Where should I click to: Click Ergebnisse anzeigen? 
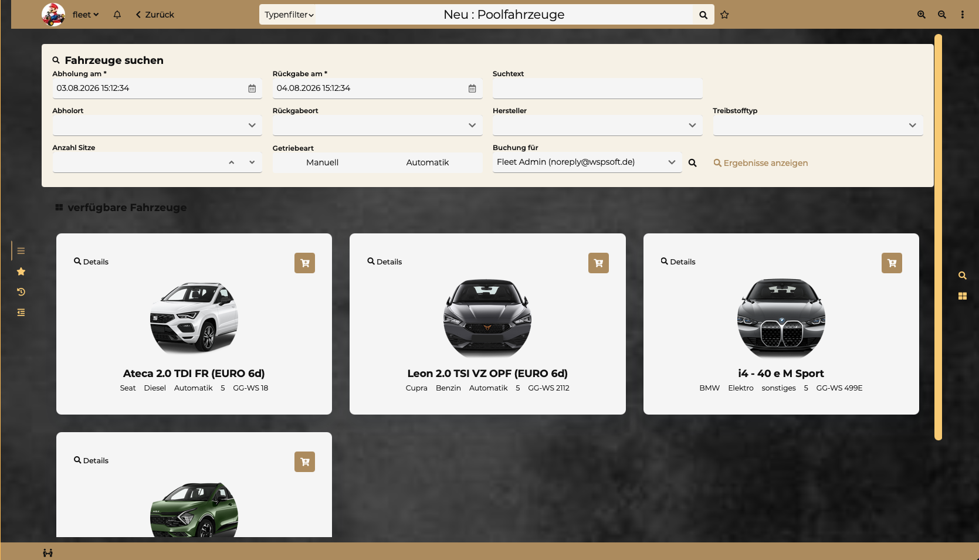point(761,163)
